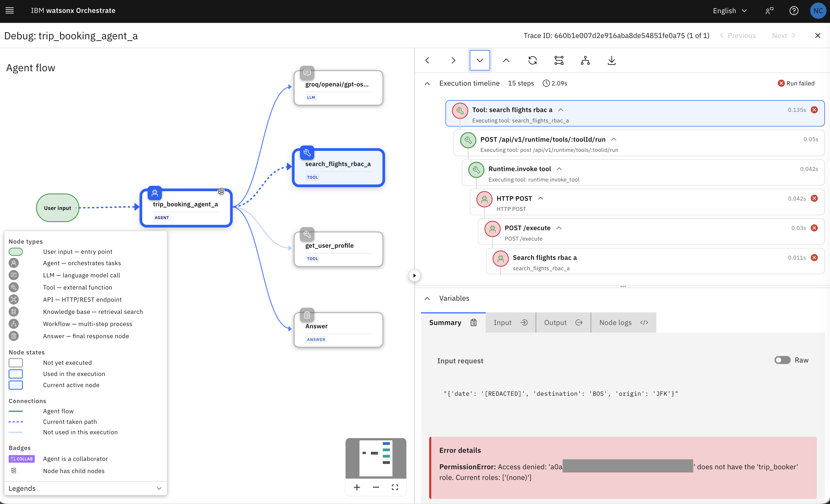Collapse the Execution timeline section

[427, 83]
